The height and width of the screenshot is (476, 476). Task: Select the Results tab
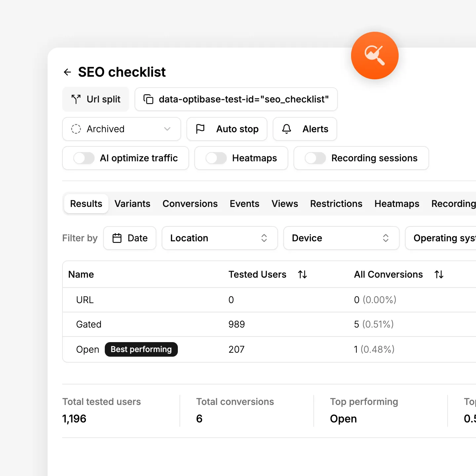pos(86,204)
